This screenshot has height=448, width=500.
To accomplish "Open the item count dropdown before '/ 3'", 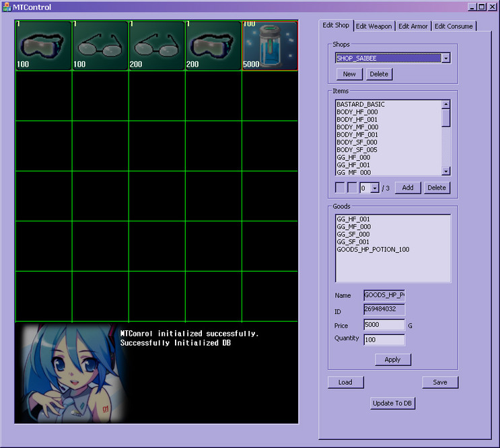I will point(375,188).
